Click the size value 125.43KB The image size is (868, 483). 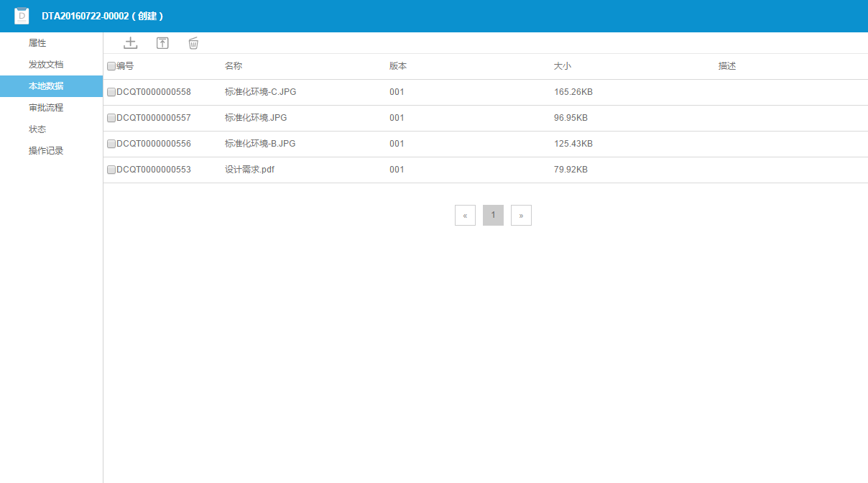tap(573, 144)
